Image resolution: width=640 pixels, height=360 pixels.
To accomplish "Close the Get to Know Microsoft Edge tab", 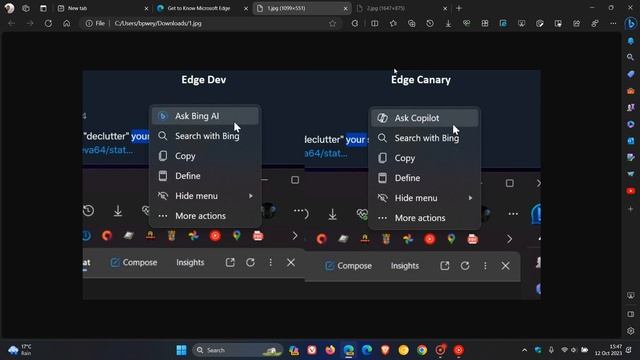I will tap(246, 8).
